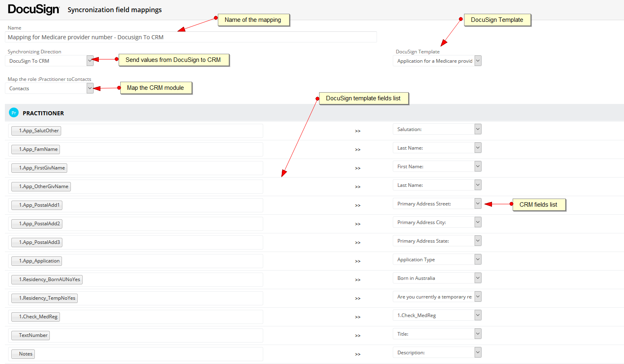The height and width of the screenshot is (364, 624).
Task: Click the >> arrow in the Notes row
Action: tap(358, 354)
